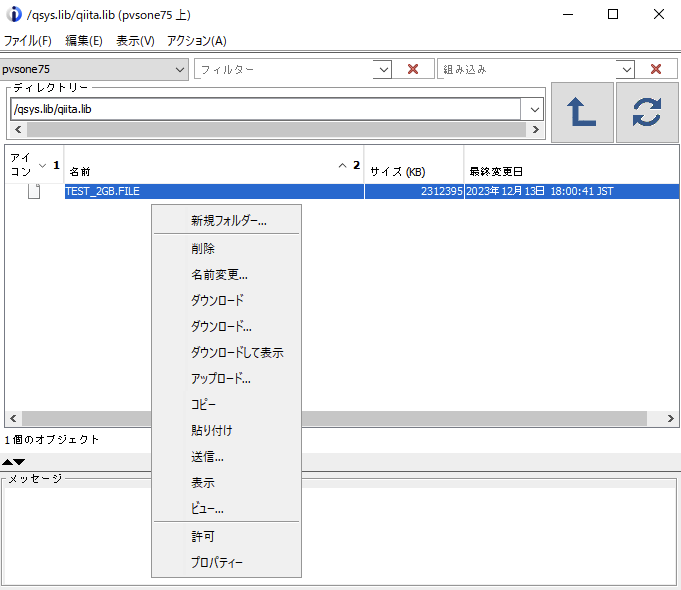681x590 pixels.
Task: Sort by the 最終変更日 column header
Action: [572, 165]
